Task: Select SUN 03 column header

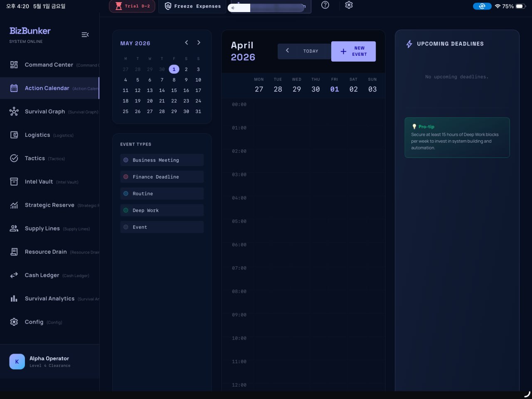Action: [372, 85]
